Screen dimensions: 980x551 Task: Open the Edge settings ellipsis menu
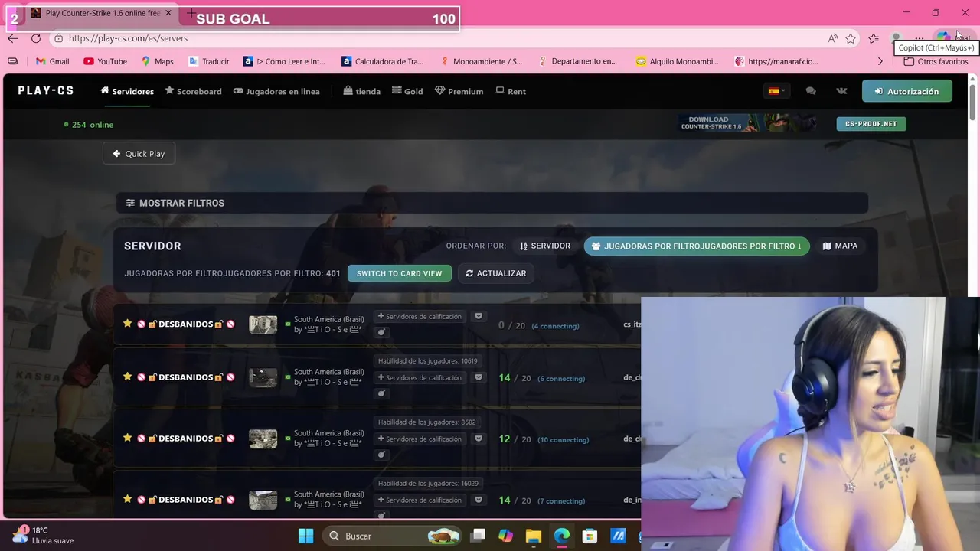point(920,38)
